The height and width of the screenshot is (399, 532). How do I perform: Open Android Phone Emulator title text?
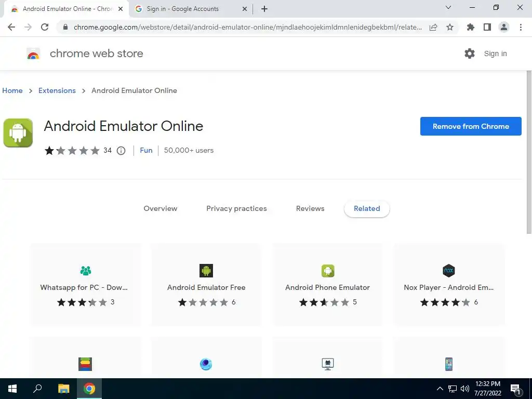coord(327,287)
